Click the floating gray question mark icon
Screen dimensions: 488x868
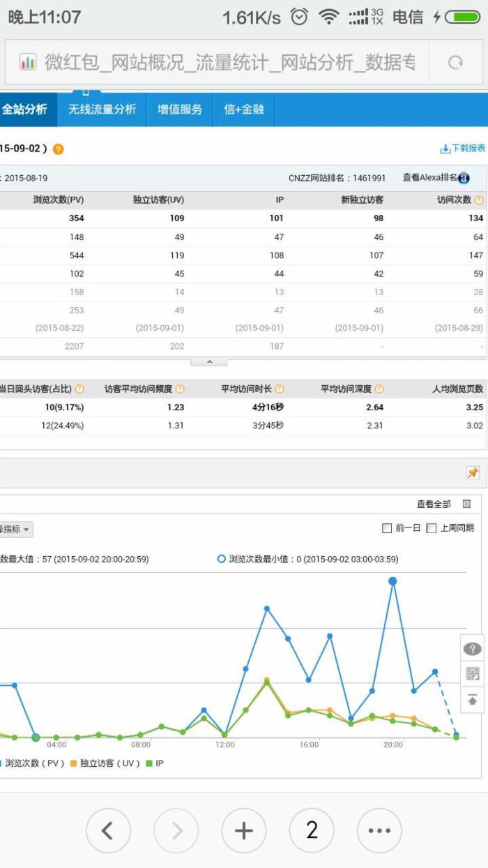[x=473, y=649]
